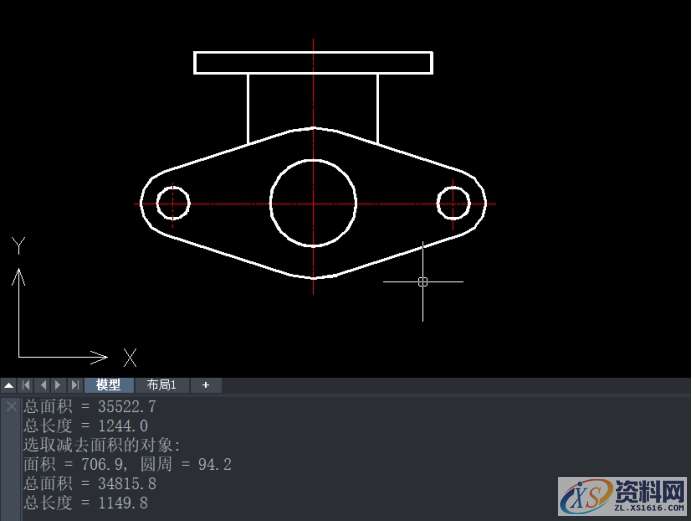Expand the command window with the up triangle

click(9, 385)
